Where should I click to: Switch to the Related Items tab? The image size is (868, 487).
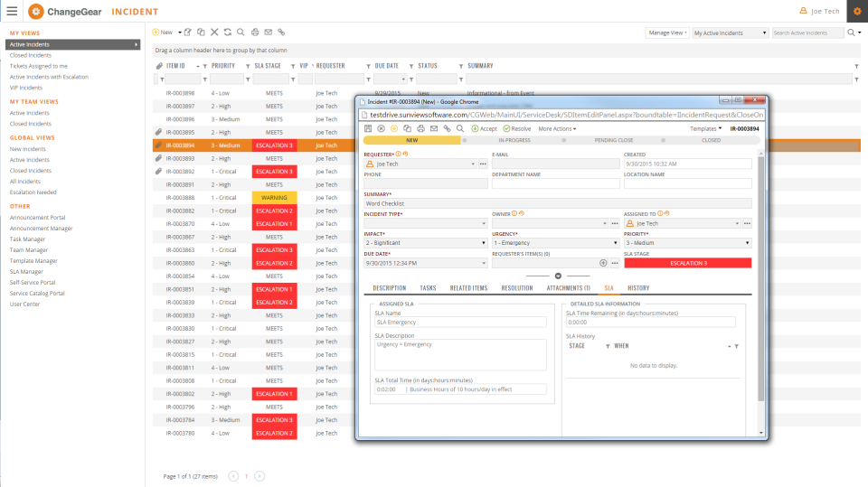pos(468,288)
